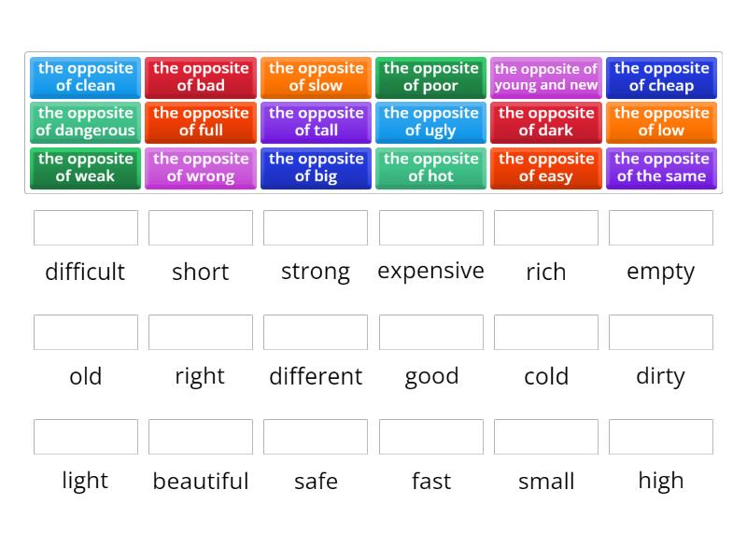Click the 'opposite of the same' tile
The height and width of the screenshot is (560, 747).
[661, 168]
